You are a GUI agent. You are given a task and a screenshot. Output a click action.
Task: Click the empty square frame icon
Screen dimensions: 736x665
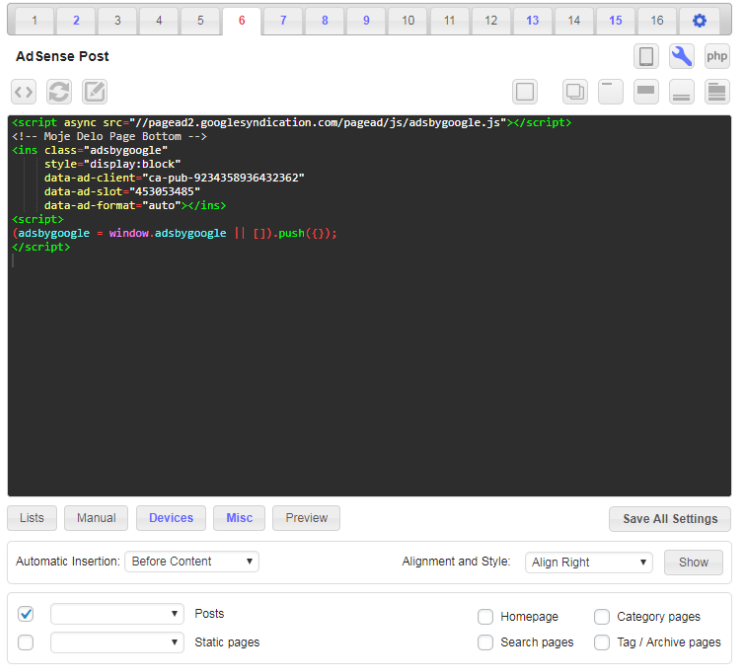(525, 92)
